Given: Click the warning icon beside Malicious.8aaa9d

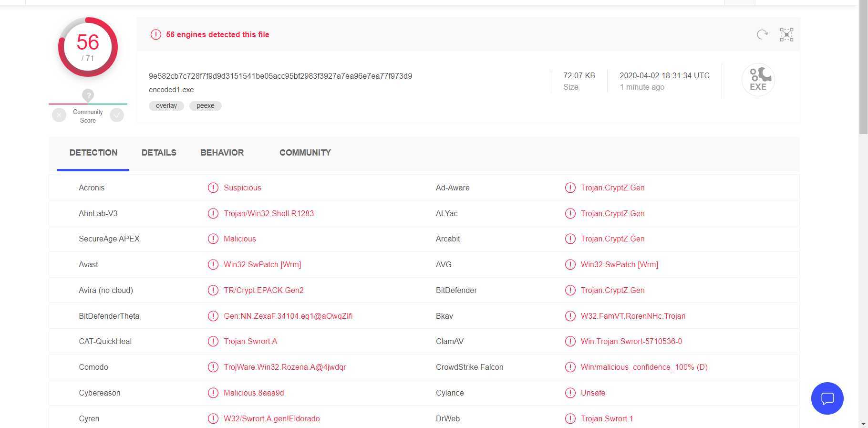Looking at the screenshot, I should click(213, 393).
